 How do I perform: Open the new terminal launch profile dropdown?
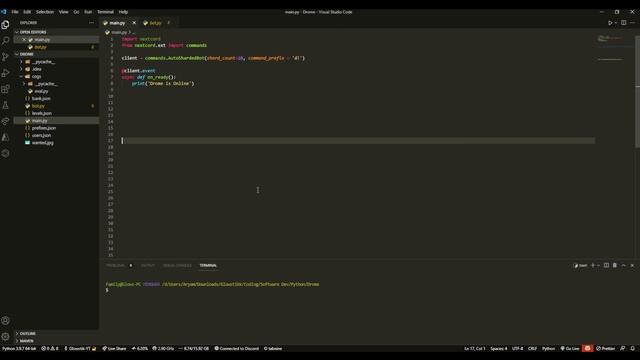click(598, 265)
